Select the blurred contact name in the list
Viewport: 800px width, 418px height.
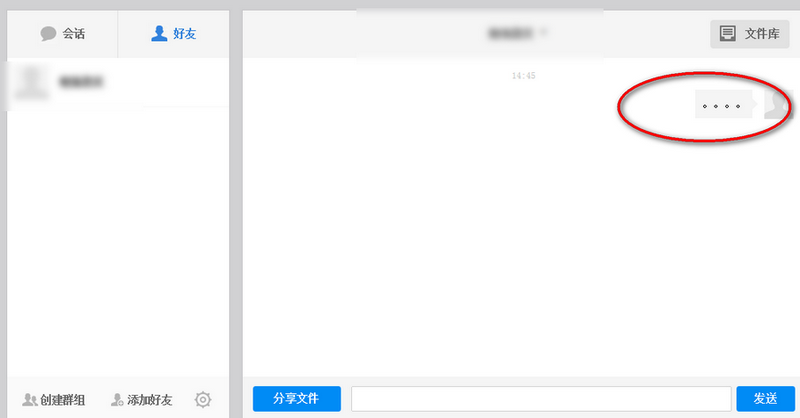point(82,81)
